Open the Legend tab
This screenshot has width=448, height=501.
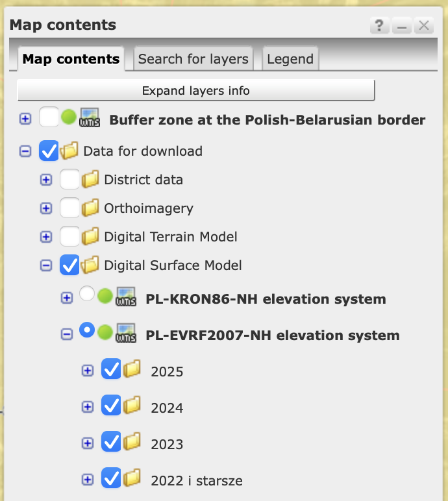290,59
